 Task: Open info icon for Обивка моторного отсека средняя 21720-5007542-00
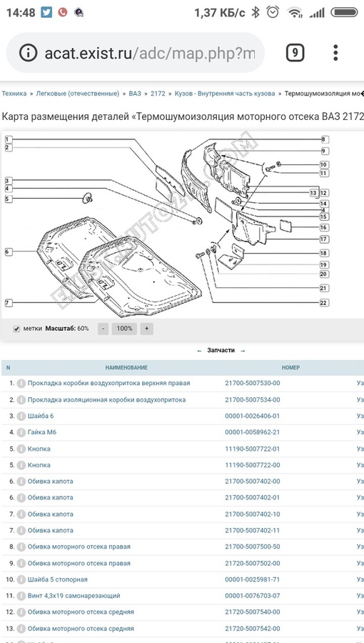point(21,629)
